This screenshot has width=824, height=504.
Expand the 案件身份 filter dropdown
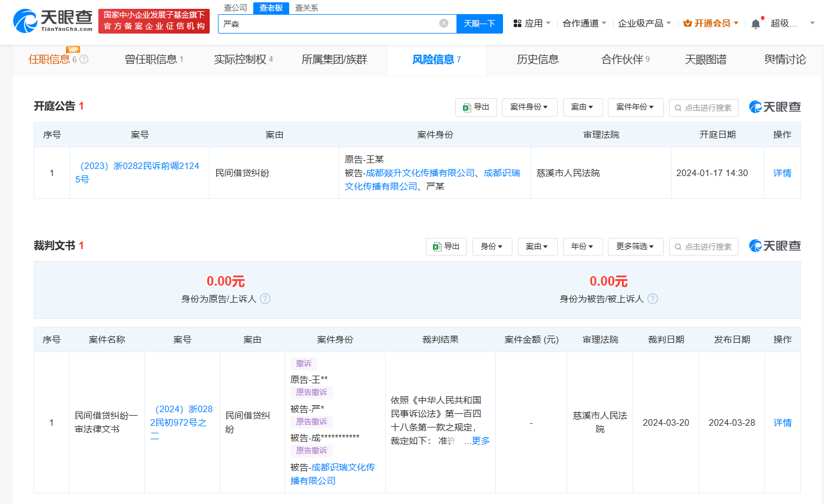(529, 107)
